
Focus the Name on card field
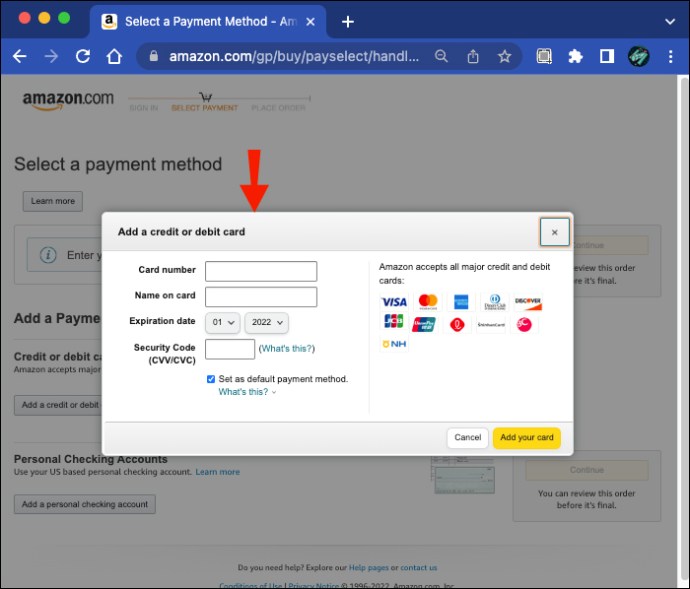[x=261, y=297]
